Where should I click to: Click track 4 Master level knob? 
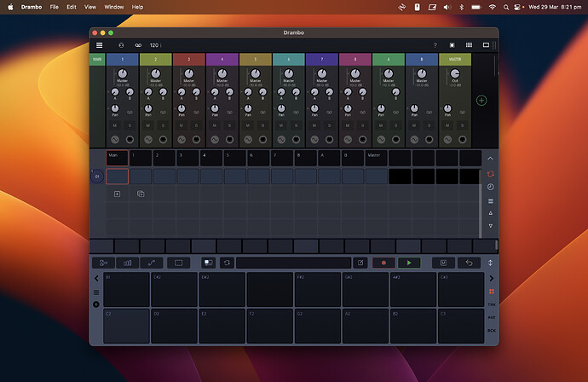click(222, 73)
